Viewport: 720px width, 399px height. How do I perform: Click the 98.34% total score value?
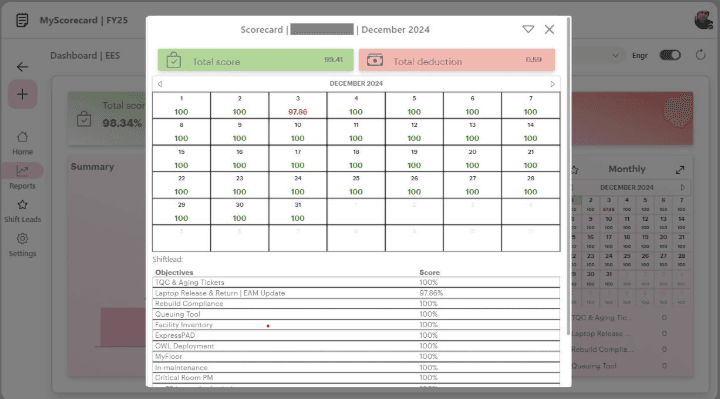(122, 123)
